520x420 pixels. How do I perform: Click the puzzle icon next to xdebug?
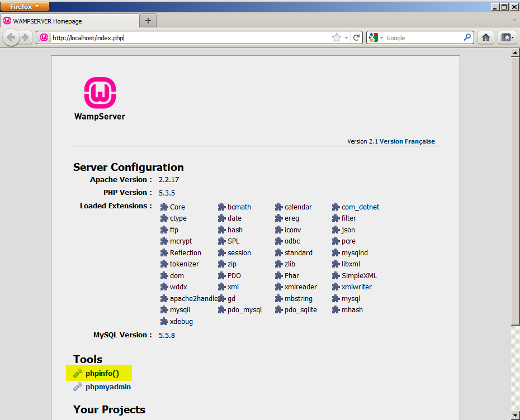pos(164,321)
